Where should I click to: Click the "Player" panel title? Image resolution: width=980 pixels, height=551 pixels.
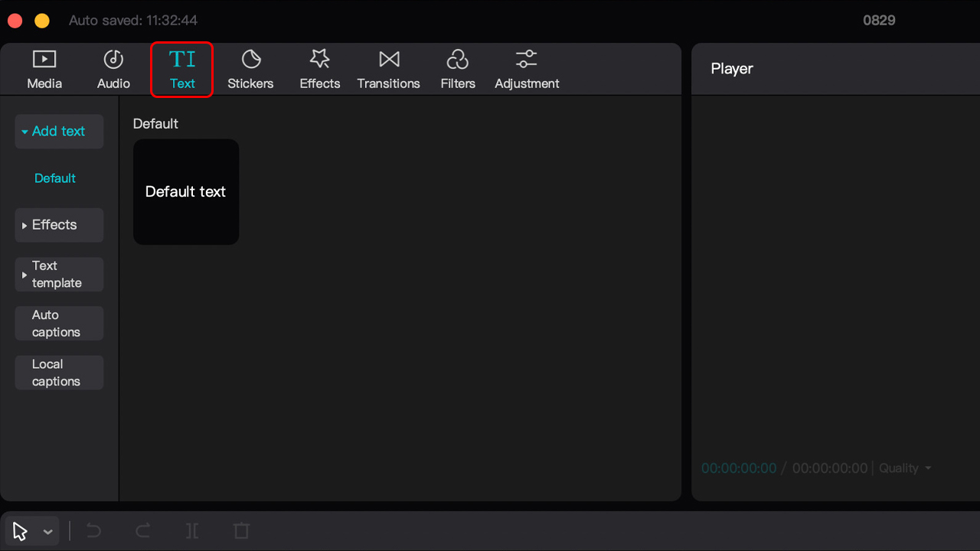coord(732,69)
